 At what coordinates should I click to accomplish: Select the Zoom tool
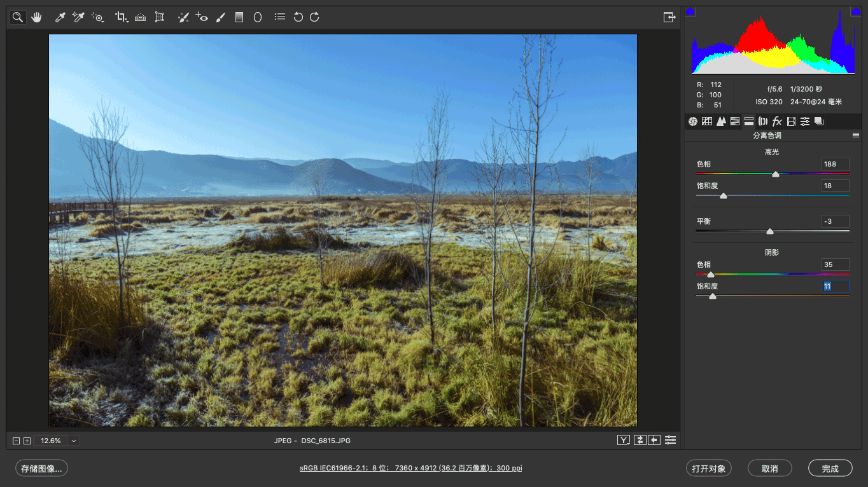[x=18, y=18]
